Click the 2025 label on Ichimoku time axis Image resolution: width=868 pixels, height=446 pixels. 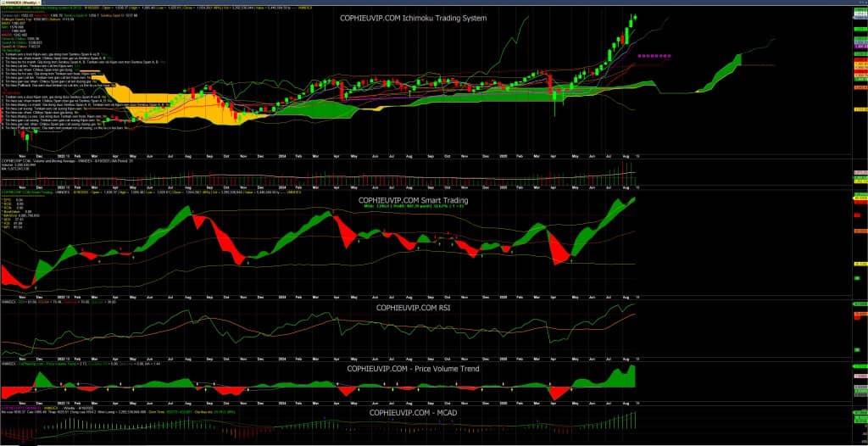(503, 157)
